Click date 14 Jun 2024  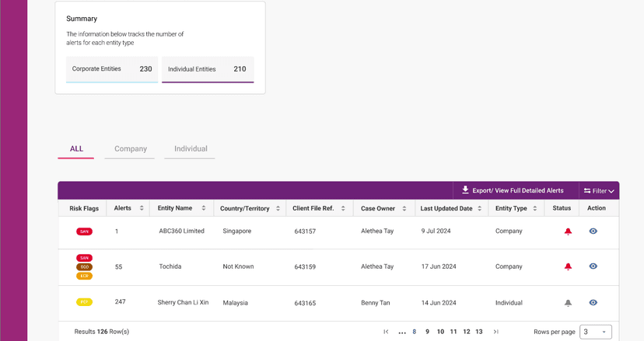pos(439,303)
